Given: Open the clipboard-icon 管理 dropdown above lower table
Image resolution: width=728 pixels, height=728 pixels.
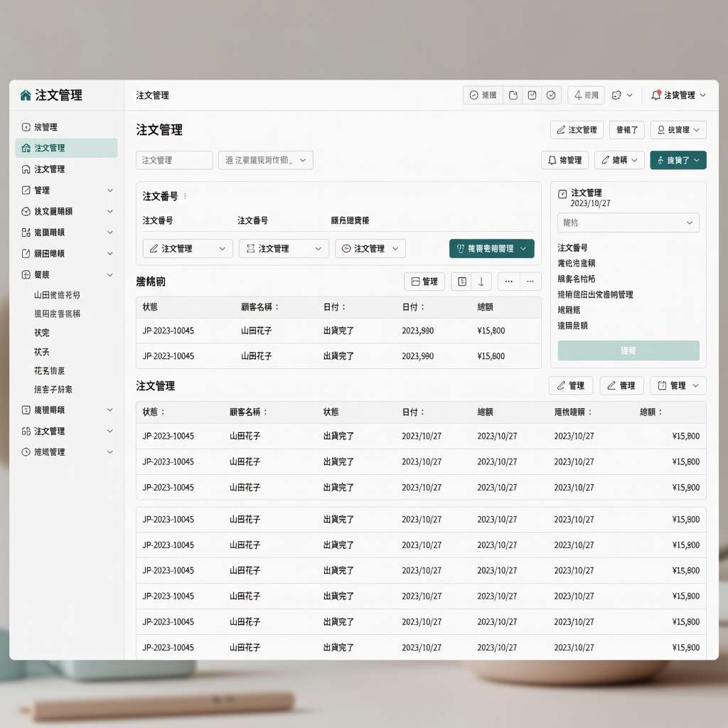Looking at the screenshot, I should point(678,385).
